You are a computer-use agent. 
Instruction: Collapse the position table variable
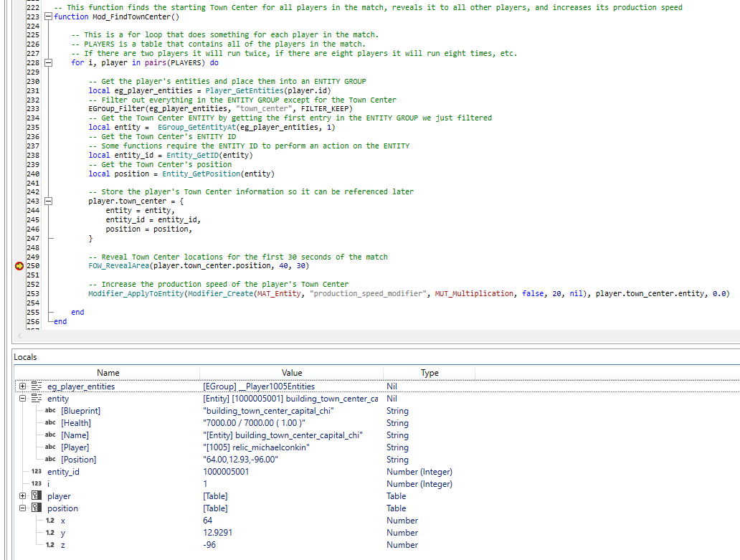click(22, 508)
